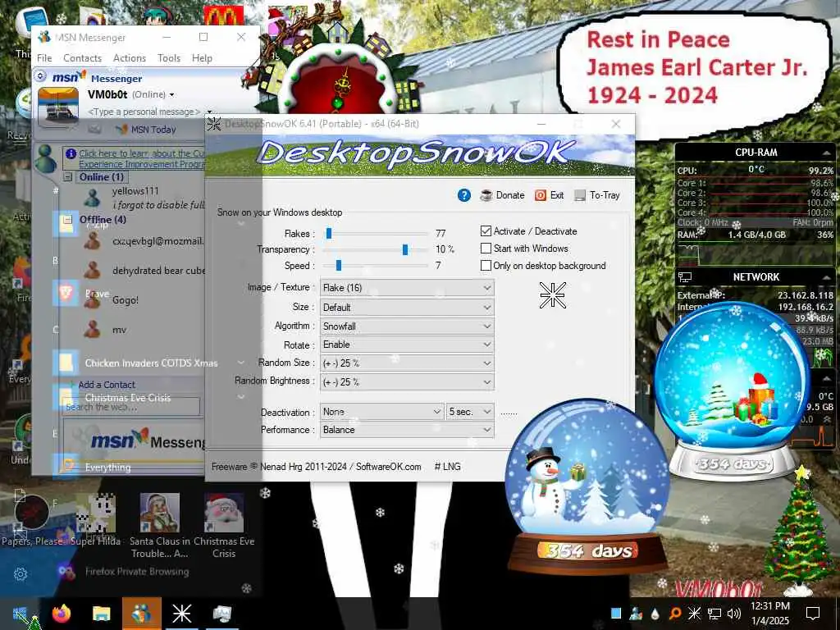
Task: Click the MSN Messenger mail envelope icon
Action: click(95, 129)
